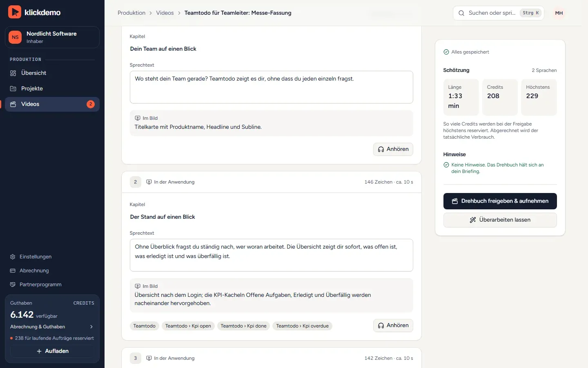Click the 238 für laufende Aufträge reserviert note
The image size is (588, 368).
click(x=52, y=338)
